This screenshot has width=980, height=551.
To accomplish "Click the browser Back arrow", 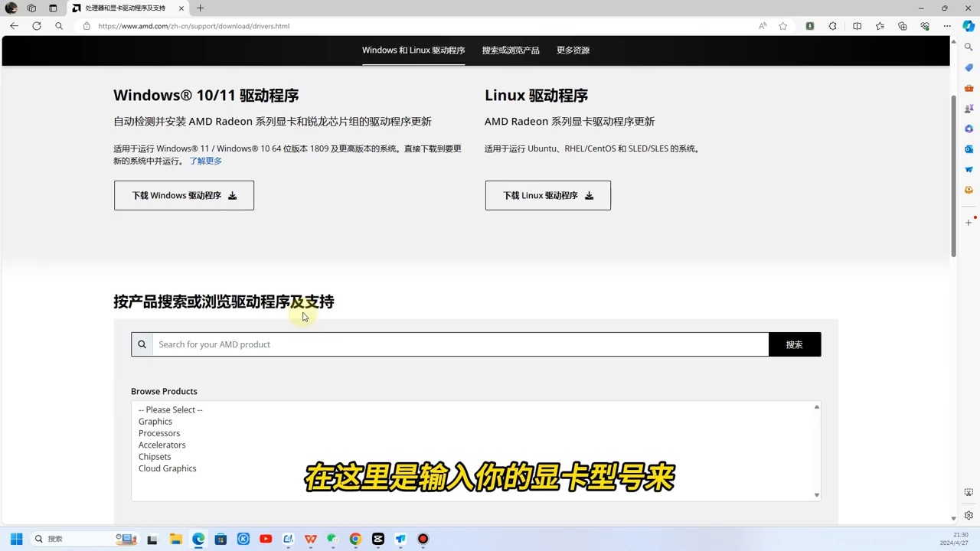I will 14,26.
